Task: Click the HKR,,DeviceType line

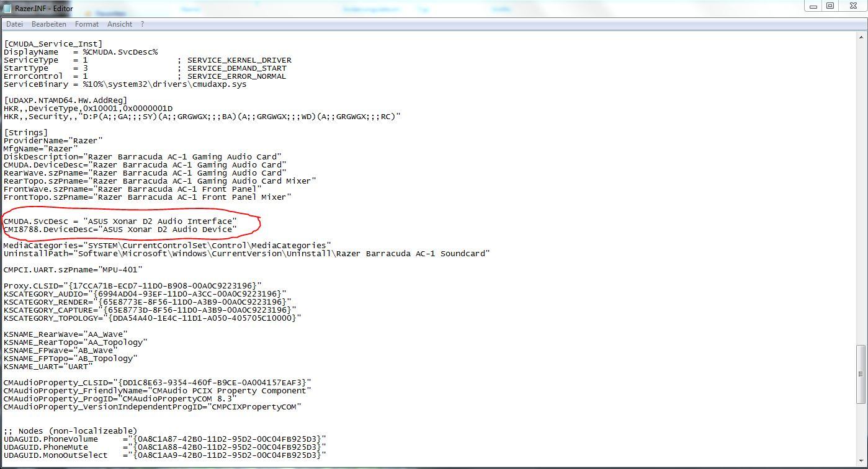Action: pos(87,109)
